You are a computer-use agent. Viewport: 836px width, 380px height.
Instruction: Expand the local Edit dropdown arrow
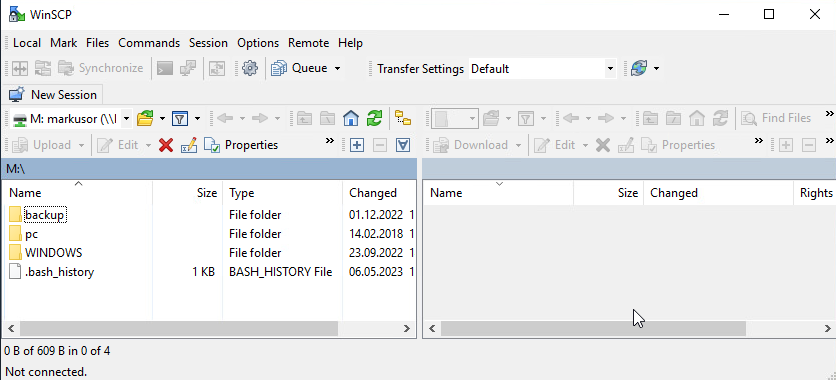point(148,145)
